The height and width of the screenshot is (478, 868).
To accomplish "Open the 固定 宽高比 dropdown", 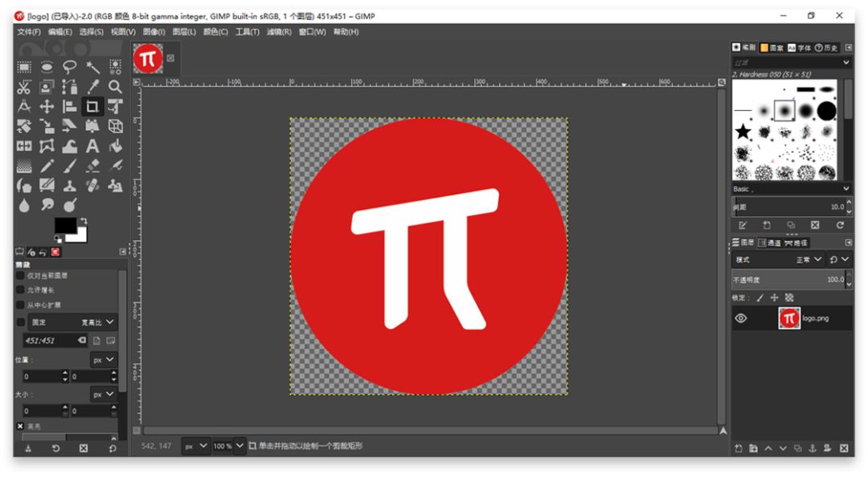I will click(72, 322).
